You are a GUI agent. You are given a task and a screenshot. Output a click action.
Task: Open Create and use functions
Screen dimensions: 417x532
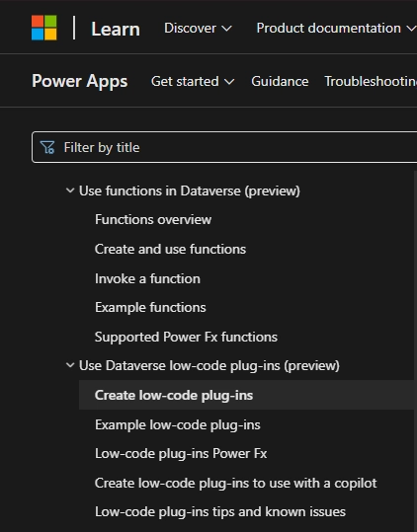coord(170,249)
